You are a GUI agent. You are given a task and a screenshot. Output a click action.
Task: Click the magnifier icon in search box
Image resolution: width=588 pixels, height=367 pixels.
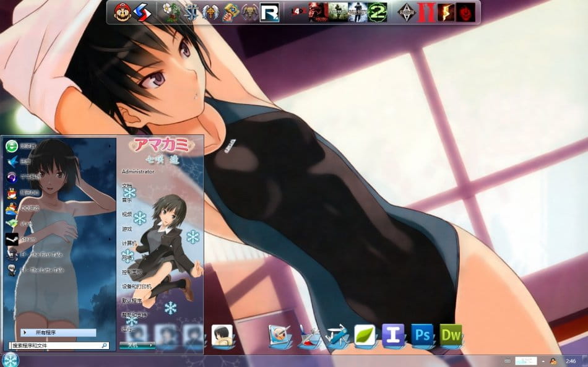(104, 345)
